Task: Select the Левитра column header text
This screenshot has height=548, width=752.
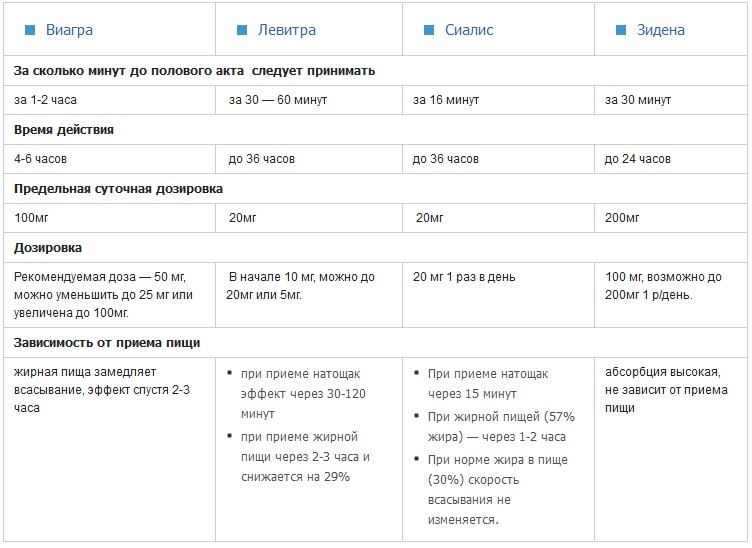Action: (x=287, y=30)
